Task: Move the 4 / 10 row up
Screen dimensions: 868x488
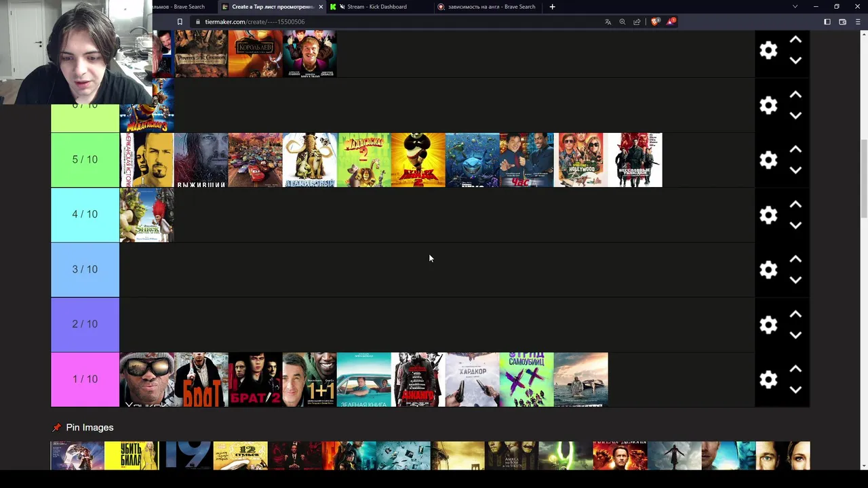Action: (795, 204)
